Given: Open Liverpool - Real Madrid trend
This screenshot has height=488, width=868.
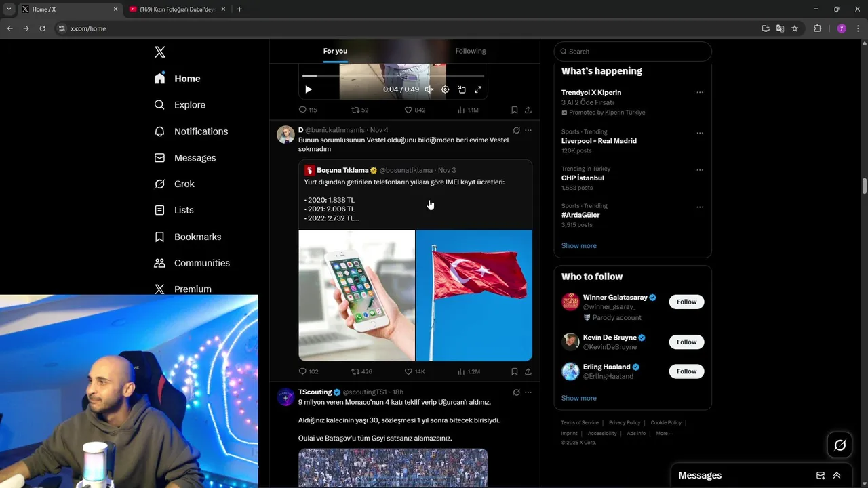Looking at the screenshot, I should tap(599, 141).
